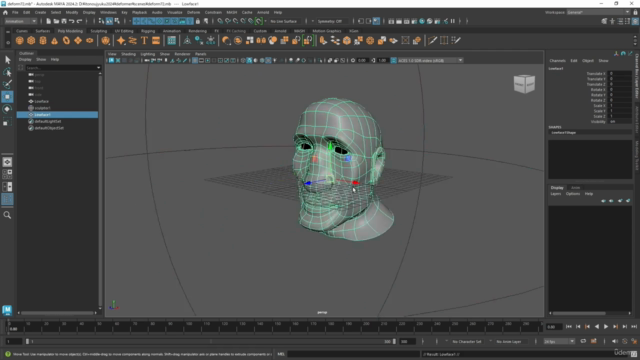Viewport: 640px width, 360px height.
Task: Open the No Live Surface field
Action: tap(286, 21)
